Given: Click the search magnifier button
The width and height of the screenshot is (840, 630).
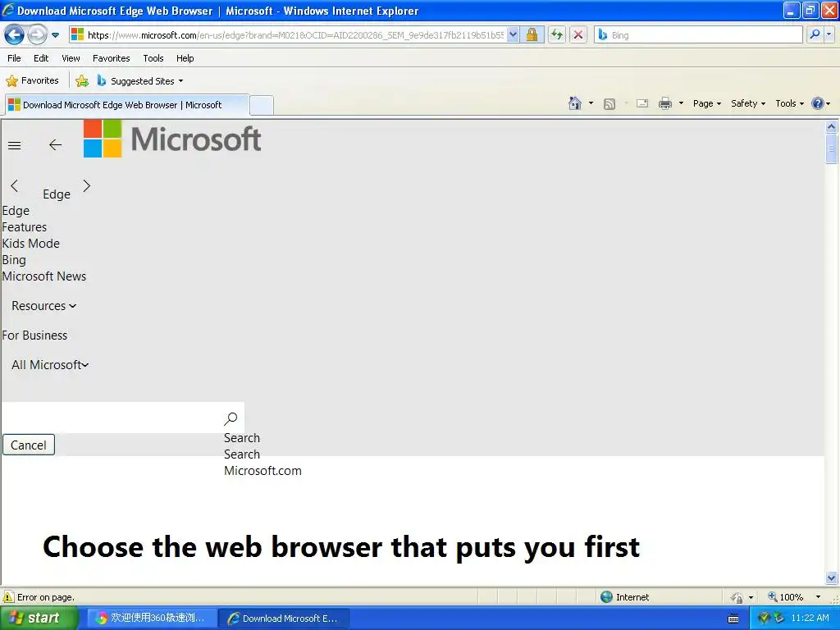Looking at the screenshot, I should (815, 34).
